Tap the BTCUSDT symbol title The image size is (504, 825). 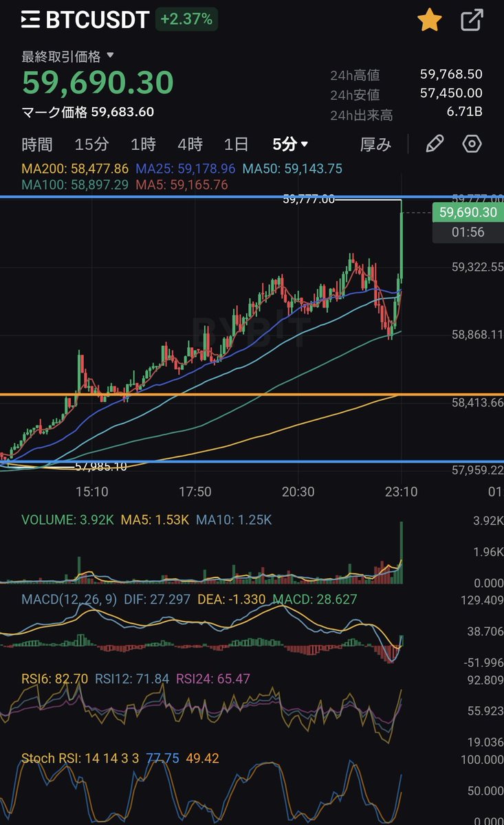pyautogui.click(x=97, y=20)
